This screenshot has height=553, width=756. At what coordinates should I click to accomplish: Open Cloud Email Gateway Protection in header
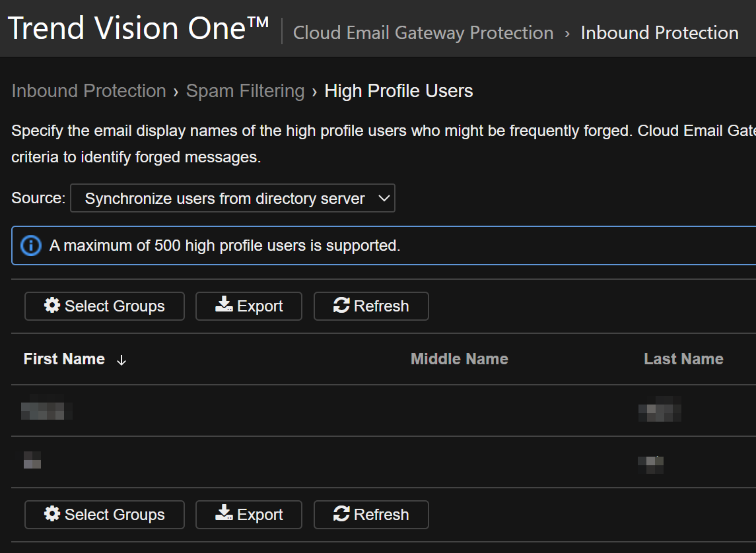[x=423, y=32]
